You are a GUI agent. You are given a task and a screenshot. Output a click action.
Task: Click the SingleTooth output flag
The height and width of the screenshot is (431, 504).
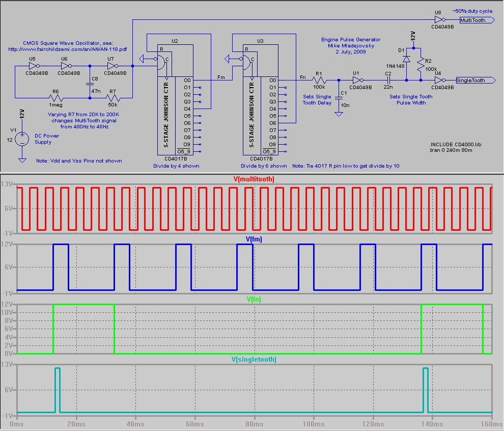(475, 80)
